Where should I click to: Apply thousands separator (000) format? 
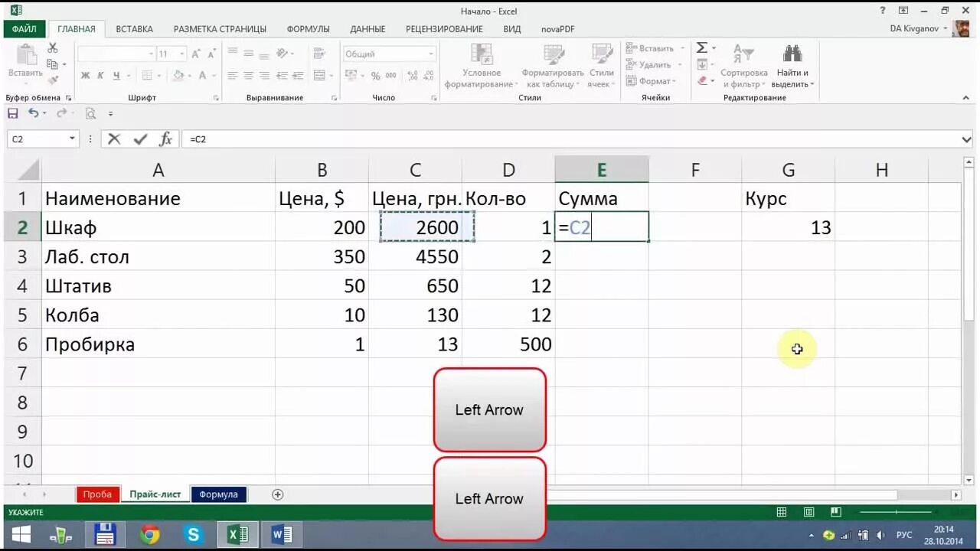click(391, 76)
